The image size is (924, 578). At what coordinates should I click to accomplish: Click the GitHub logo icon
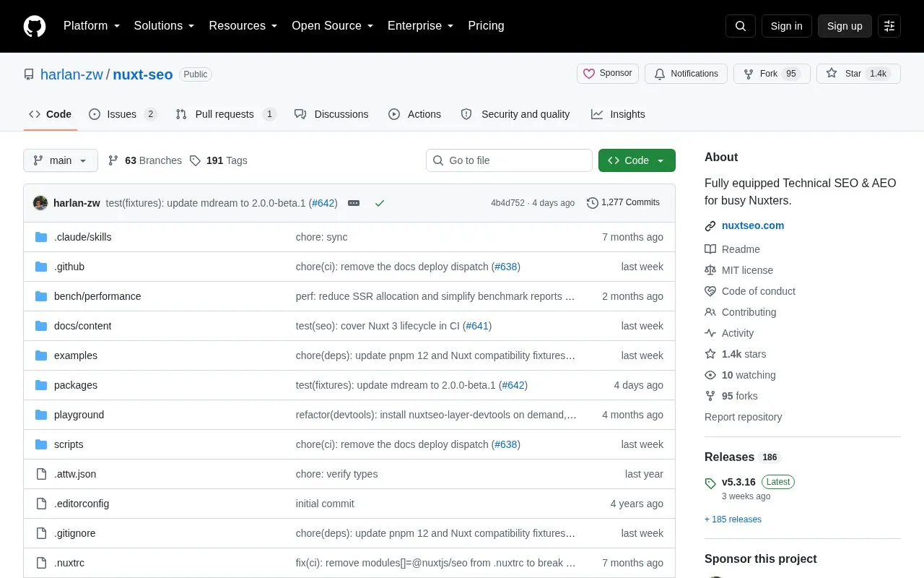pyautogui.click(x=35, y=26)
